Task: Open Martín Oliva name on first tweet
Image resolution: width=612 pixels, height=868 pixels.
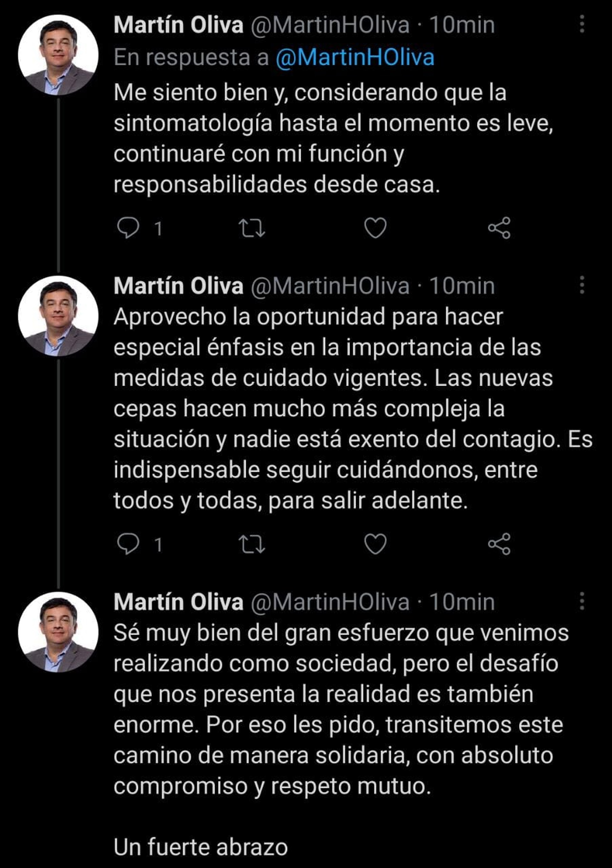Action: (178, 25)
